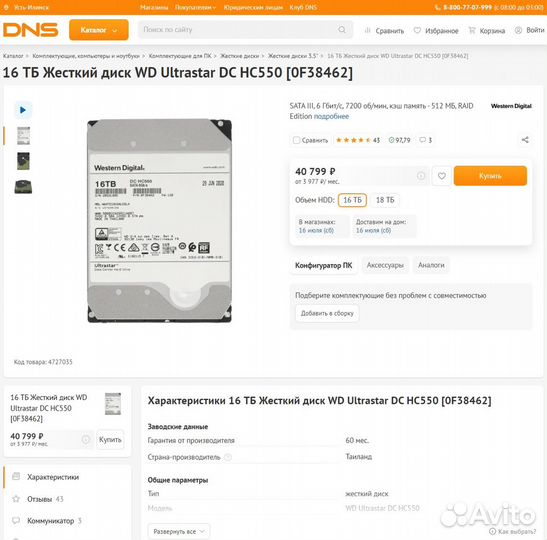
Task: Follow the подробнее link
Action: coord(331,117)
